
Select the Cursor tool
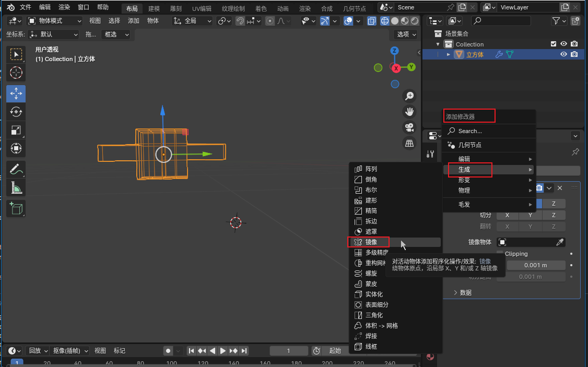[16, 73]
